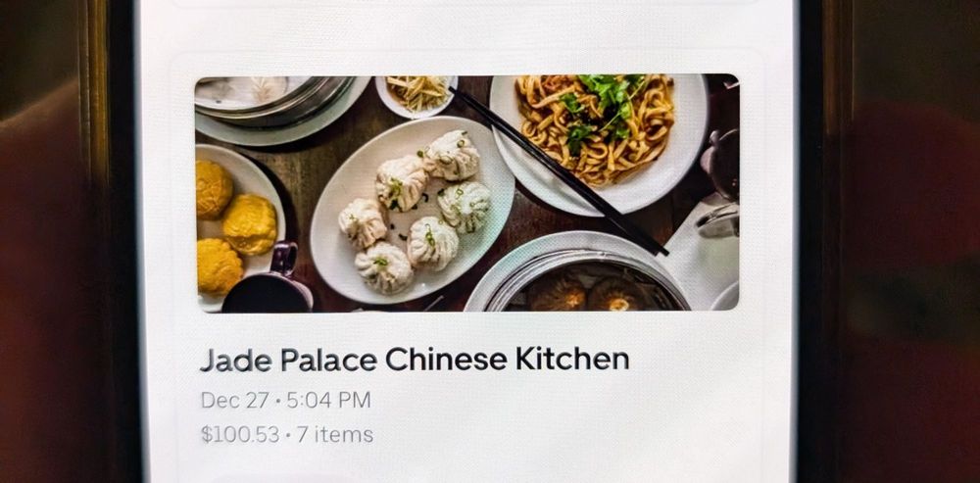Image resolution: width=980 pixels, height=483 pixels.
Task: Click the purple teacup in the photo
Action: coord(269,280)
